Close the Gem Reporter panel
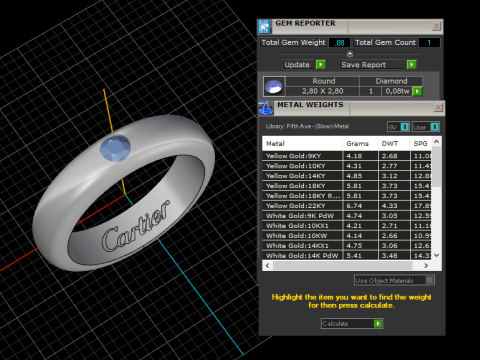The image size is (480, 360). pos(436,26)
